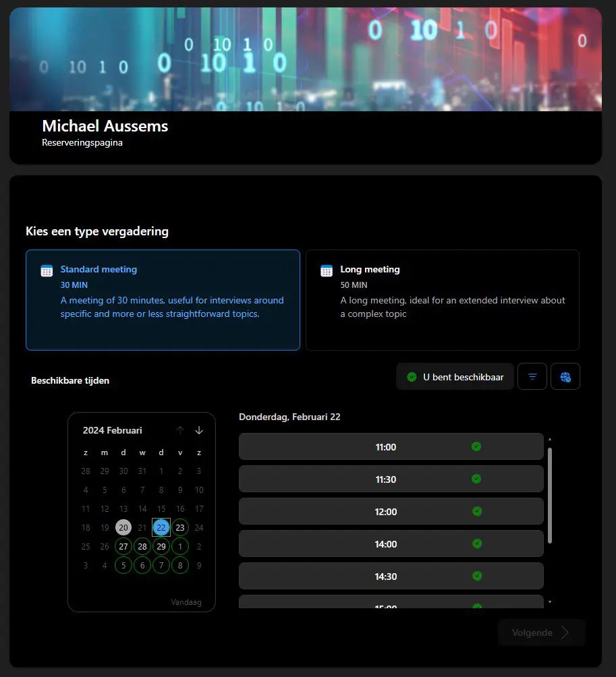Click green checkmark on the 11:00 slot

(476, 446)
